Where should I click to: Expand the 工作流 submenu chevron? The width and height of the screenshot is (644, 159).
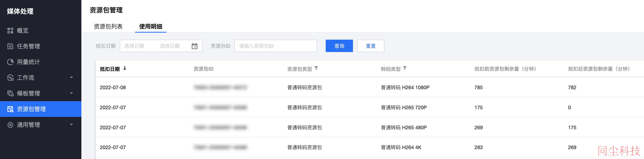pos(71,77)
